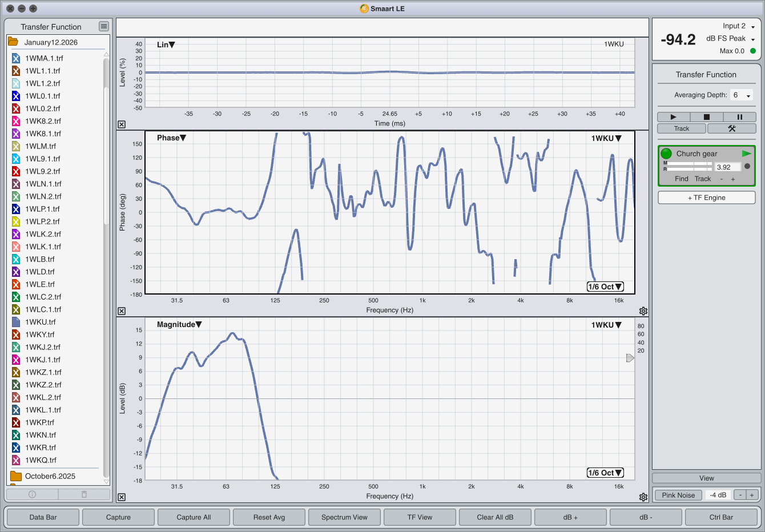The image size is (765, 532).
Task: Open the Magnitude plot type dropdown
Action: (179, 324)
